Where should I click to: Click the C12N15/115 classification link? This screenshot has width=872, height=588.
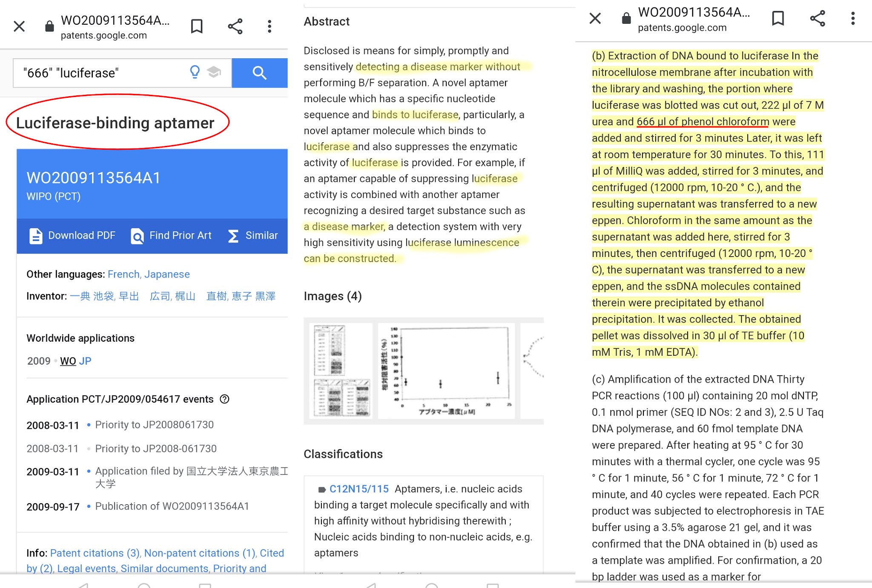pos(359,489)
